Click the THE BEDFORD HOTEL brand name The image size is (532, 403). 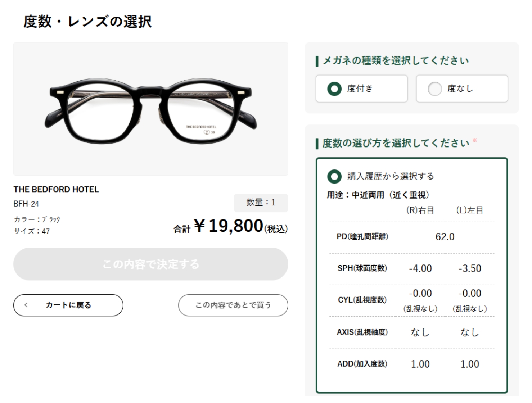coord(56,189)
